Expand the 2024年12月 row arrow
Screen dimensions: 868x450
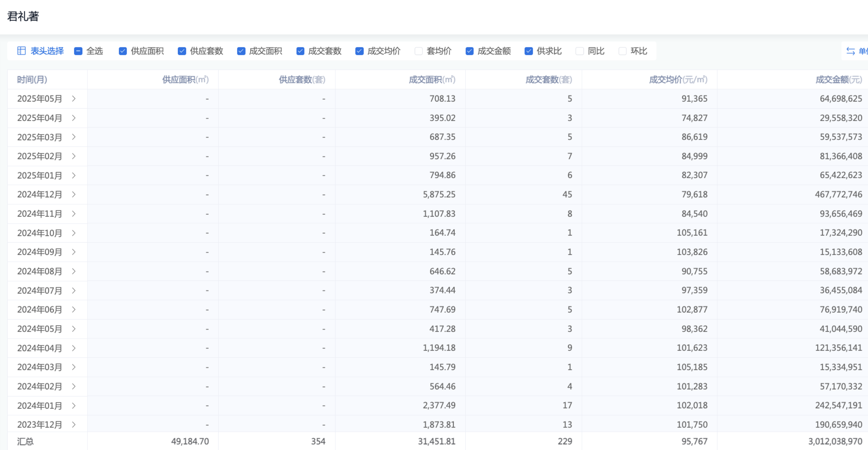[74, 194]
